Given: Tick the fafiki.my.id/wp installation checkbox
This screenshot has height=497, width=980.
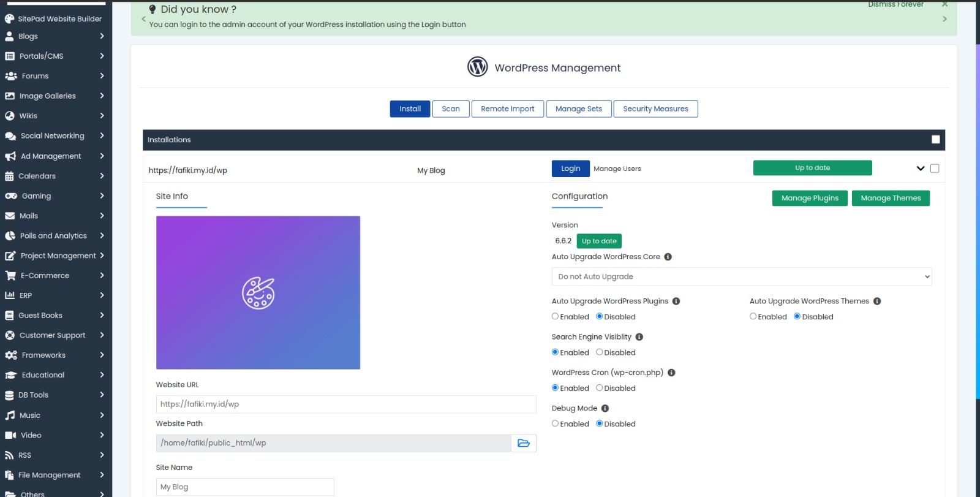Looking at the screenshot, I should pyautogui.click(x=935, y=169).
